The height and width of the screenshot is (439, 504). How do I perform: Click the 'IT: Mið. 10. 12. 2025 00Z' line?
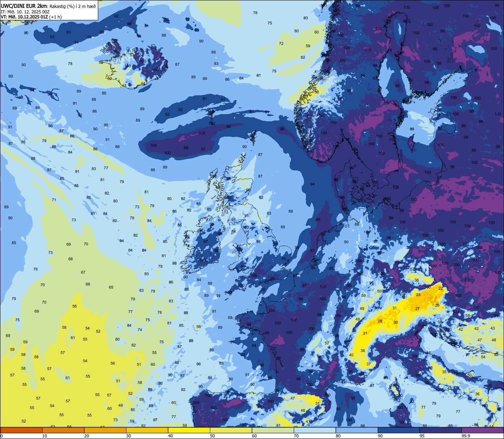click(25, 11)
